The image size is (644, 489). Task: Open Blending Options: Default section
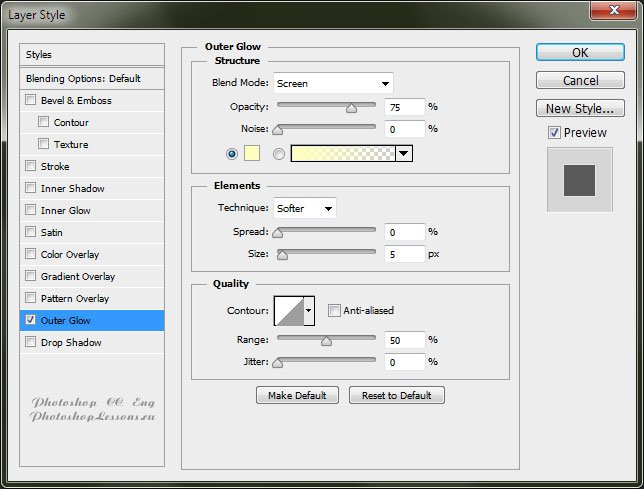point(83,78)
